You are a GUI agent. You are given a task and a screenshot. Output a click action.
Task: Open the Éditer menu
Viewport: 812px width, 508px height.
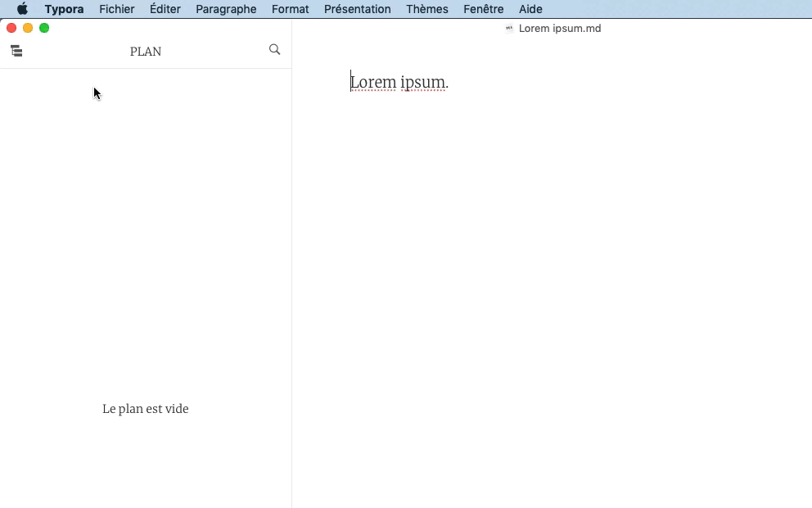165,9
